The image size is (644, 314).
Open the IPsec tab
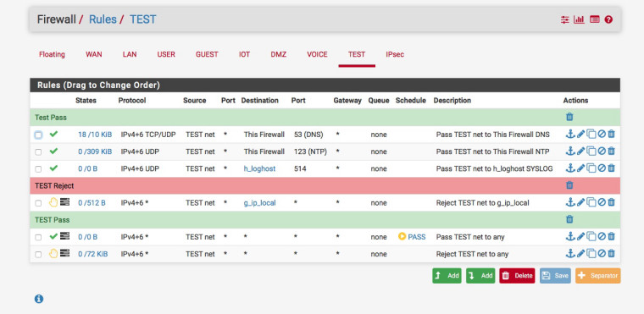(x=395, y=55)
